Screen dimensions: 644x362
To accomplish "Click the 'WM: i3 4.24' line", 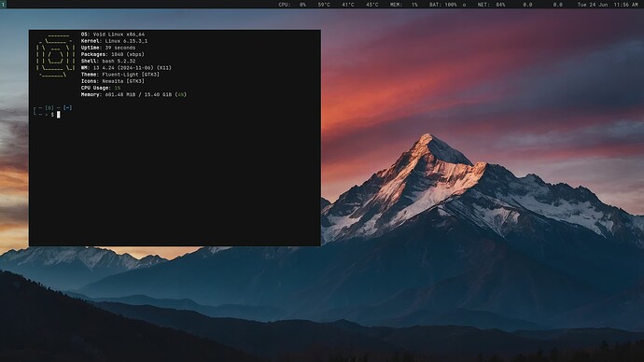I will (126, 68).
